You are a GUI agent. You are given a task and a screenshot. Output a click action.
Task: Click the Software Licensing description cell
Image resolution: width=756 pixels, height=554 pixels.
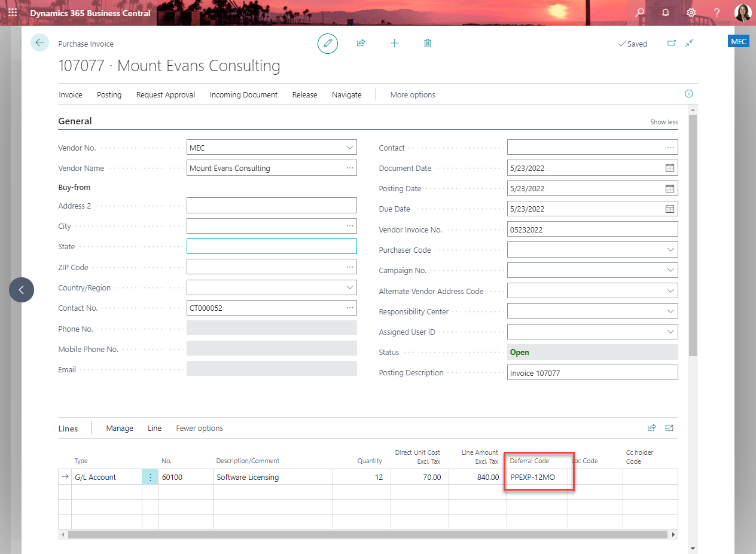273,477
